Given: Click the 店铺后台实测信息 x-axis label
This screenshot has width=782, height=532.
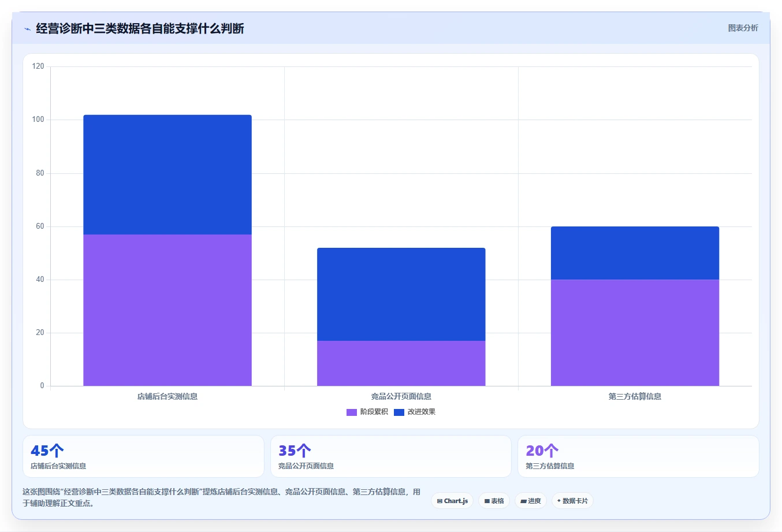Looking at the screenshot, I should 167,396.
